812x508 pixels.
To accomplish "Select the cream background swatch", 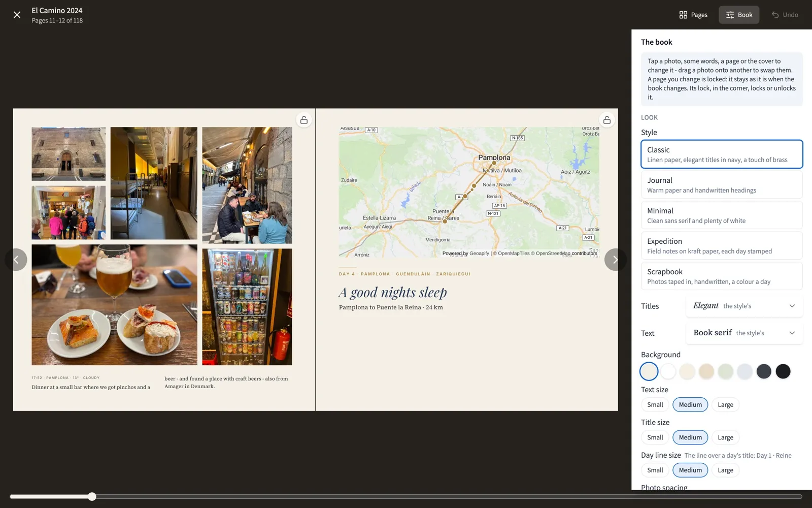I will tap(687, 371).
